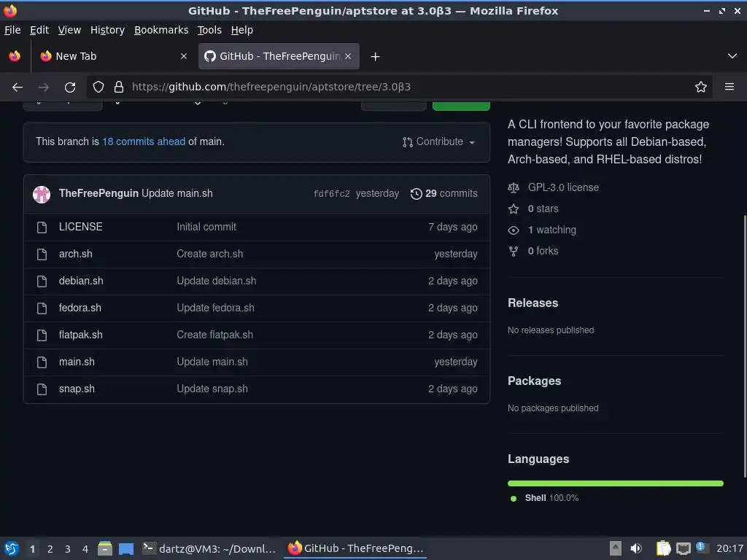
Task: Open the fedora.sh file
Action: (80, 308)
